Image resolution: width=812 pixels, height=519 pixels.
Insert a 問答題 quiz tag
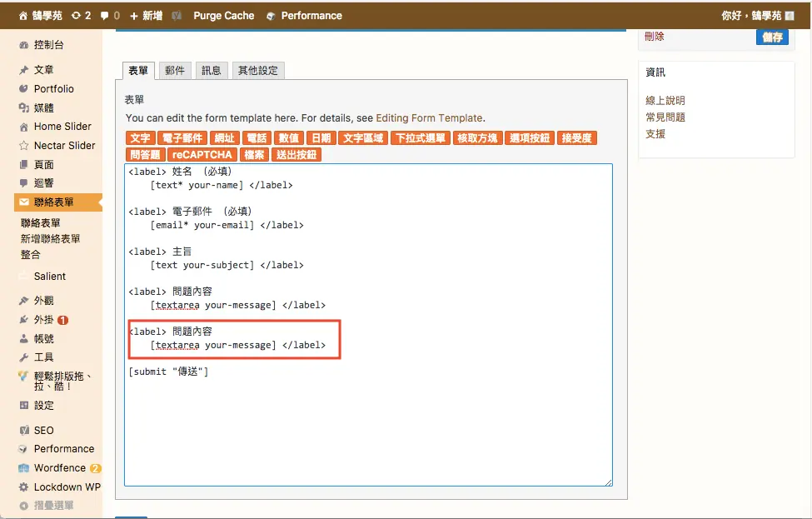click(146, 155)
